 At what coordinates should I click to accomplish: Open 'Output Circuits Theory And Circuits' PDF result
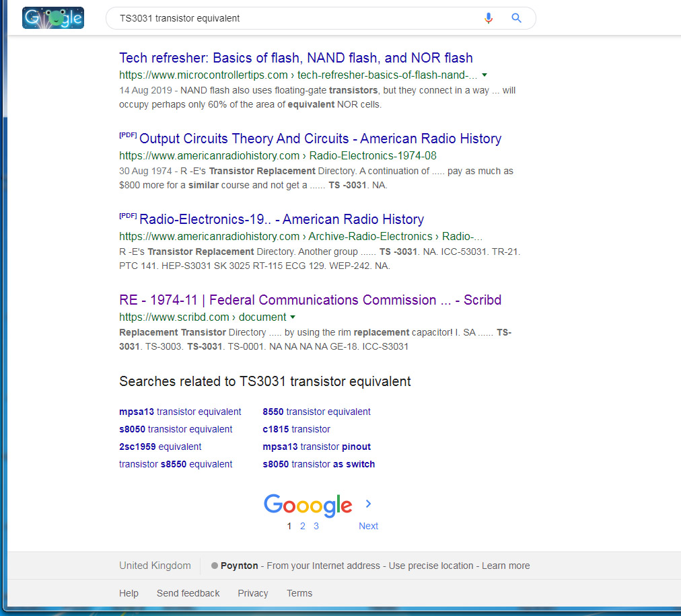[320, 139]
